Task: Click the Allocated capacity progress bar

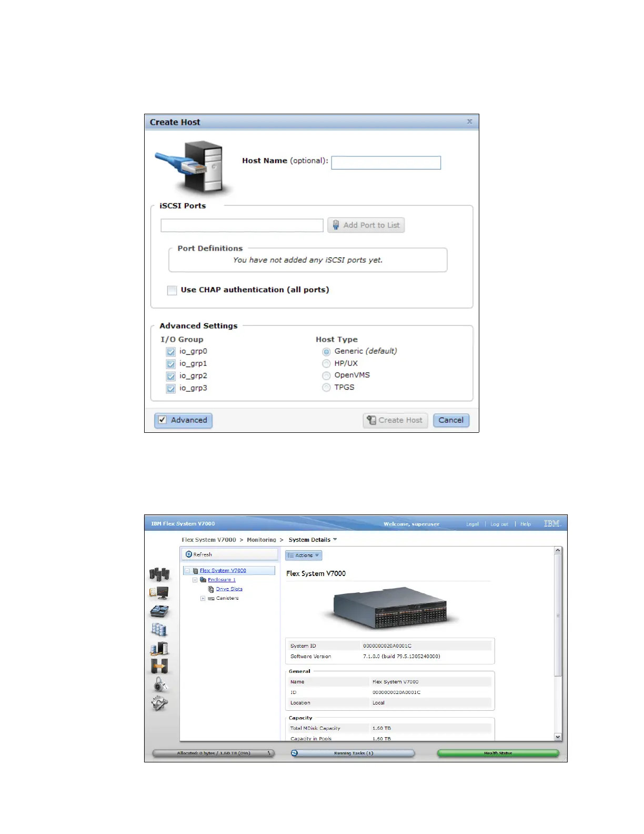Action: (214, 753)
